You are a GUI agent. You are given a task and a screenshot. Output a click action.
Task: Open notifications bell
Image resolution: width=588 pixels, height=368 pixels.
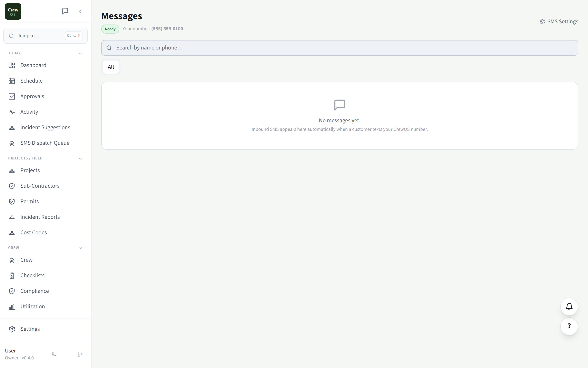click(569, 306)
